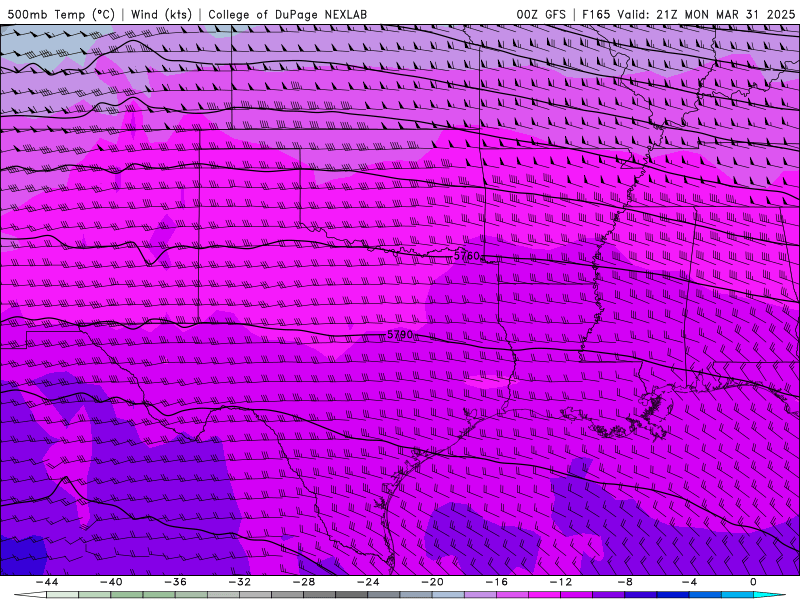Click the '500mb Temp (°C)' title text
800x600 pixels.
[61, 14]
